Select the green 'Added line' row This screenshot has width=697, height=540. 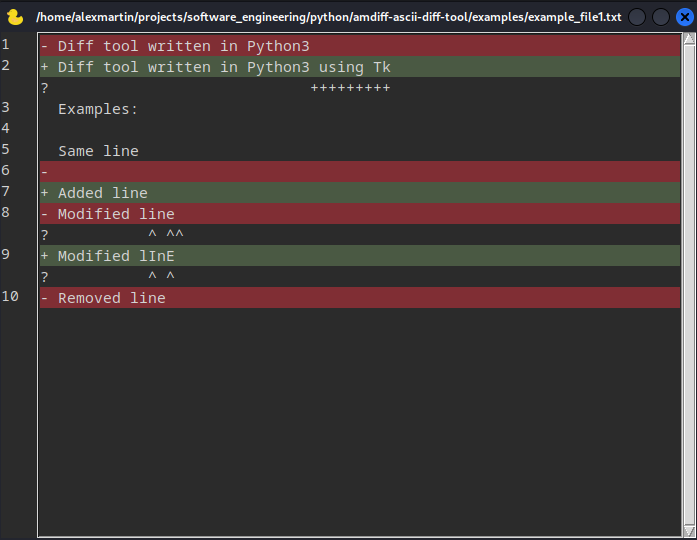pos(360,192)
